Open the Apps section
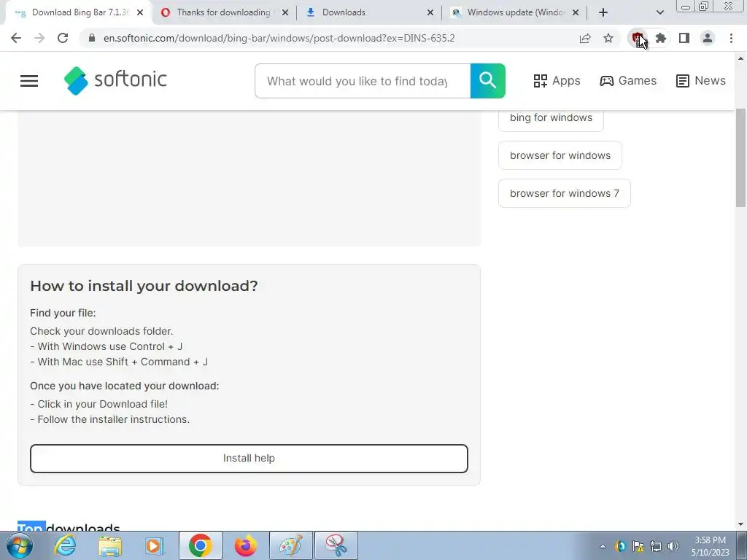Viewport: 747px width, 560px height. (557, 81)
